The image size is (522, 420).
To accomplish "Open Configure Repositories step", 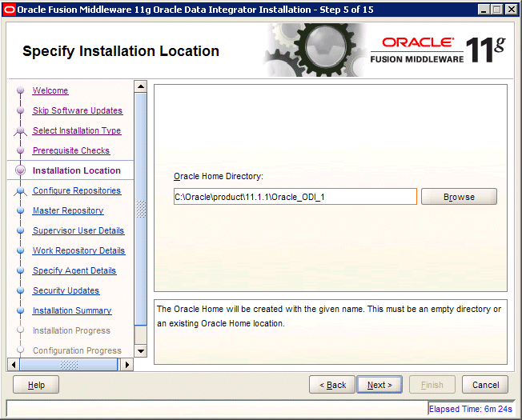I will [x=77, y=190].
